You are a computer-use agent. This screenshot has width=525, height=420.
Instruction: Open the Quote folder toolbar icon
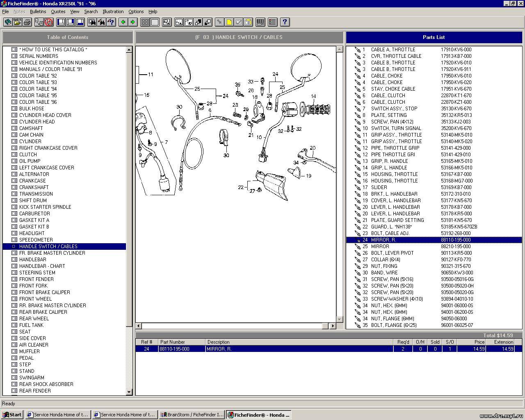pos(17,22)
